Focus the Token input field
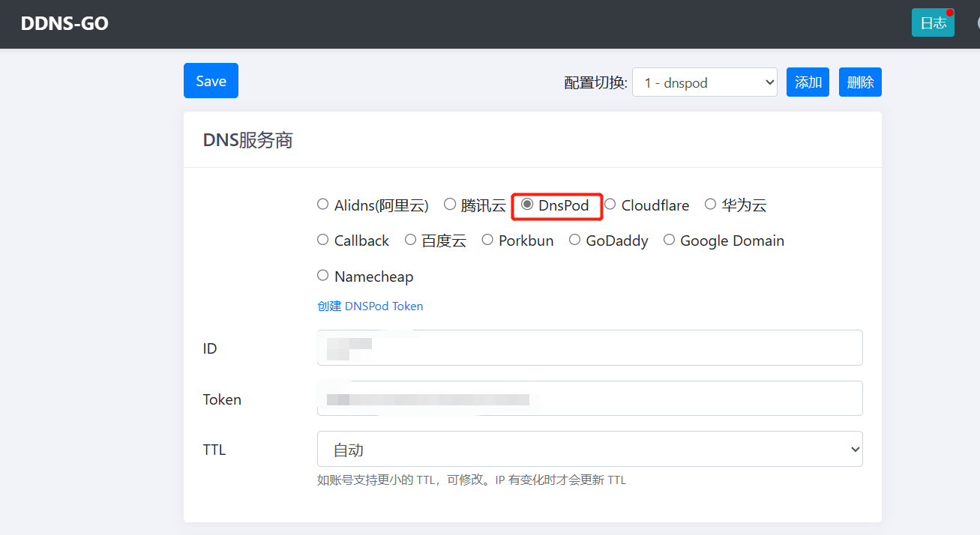Image resolution: width=980 pixels, height=535 pixels. [589, 399]
